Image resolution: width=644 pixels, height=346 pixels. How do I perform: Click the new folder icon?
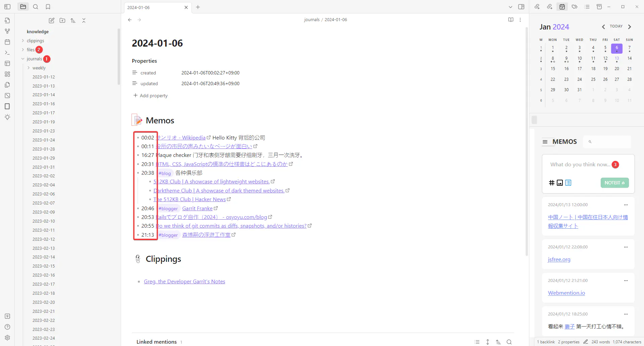click(62, 20)
